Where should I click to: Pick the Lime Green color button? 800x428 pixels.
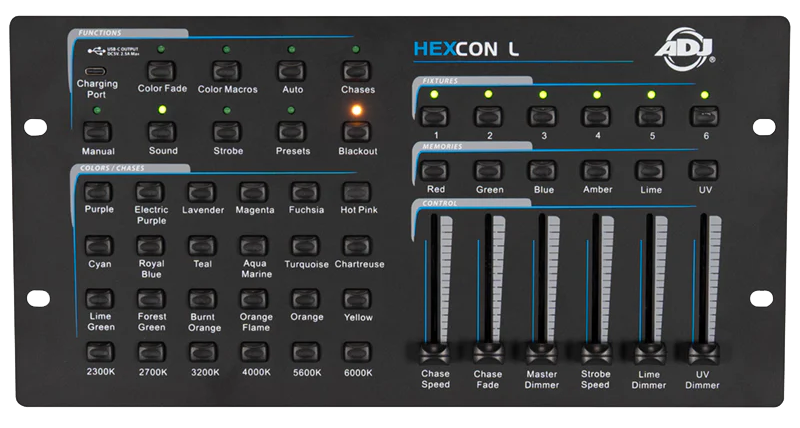(x=99, y=299)
